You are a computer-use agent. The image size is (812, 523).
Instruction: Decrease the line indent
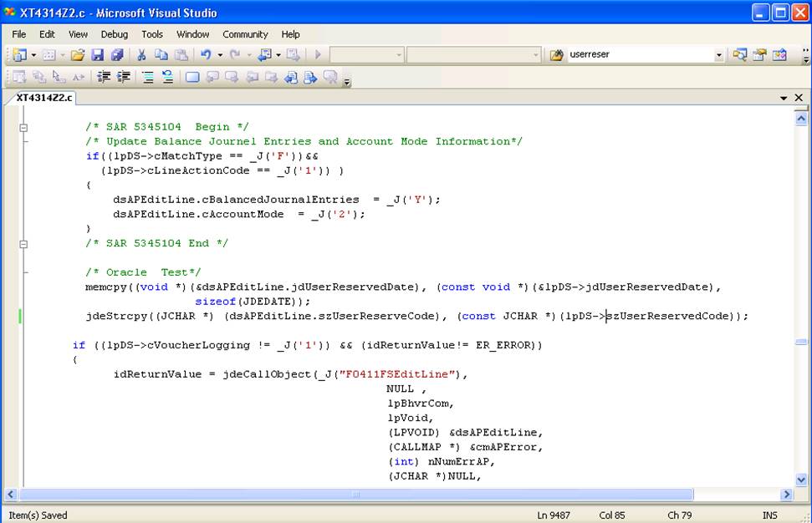coord(104,77)
